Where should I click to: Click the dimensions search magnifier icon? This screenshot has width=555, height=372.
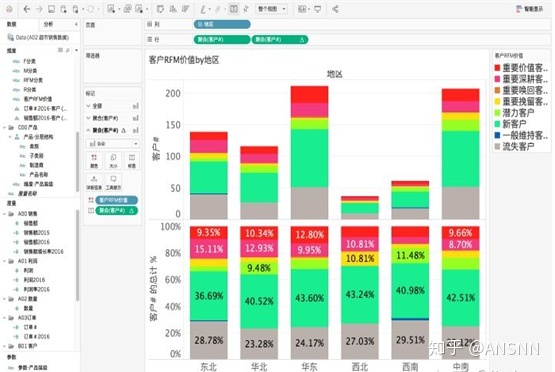(x=68, y=50)
